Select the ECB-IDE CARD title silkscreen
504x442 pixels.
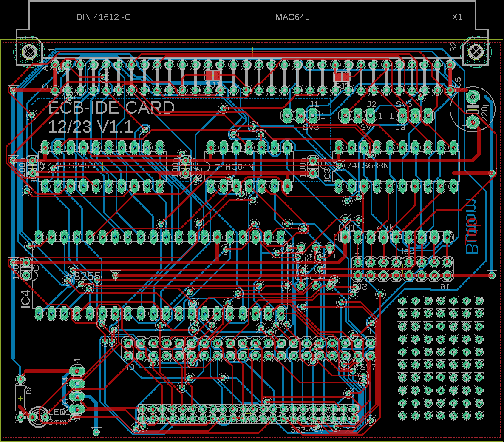tap(113, 108)
